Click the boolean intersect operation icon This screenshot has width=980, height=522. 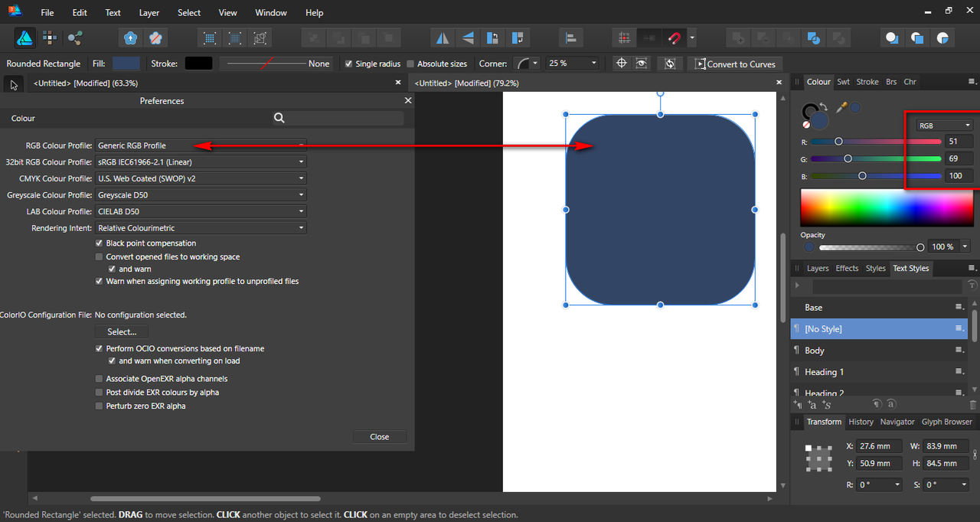(789, 38)
